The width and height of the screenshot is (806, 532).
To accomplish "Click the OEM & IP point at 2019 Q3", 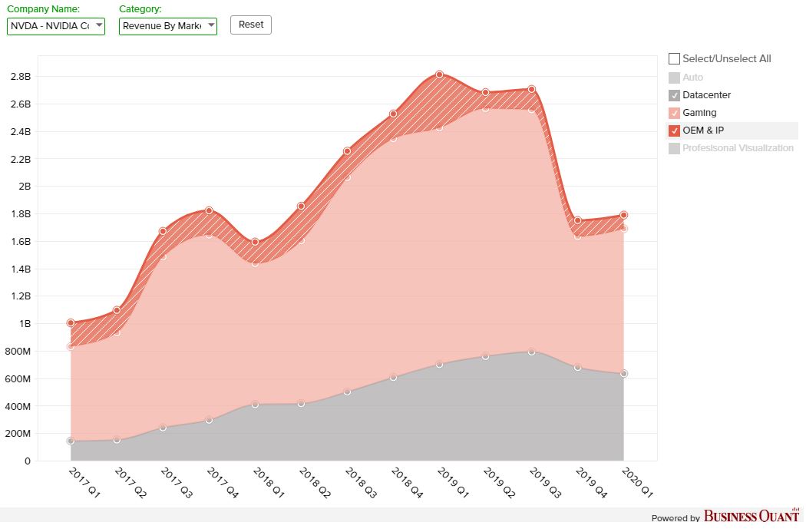I will [x=532, y=90].
